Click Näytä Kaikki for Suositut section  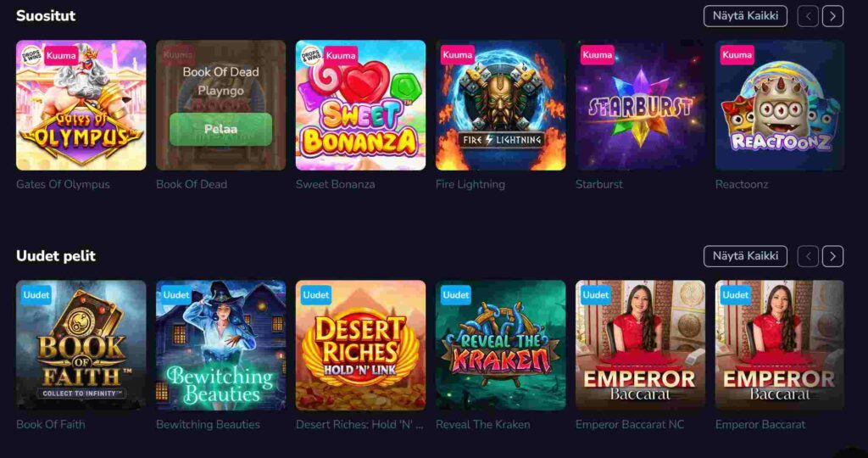pos(745,16)
